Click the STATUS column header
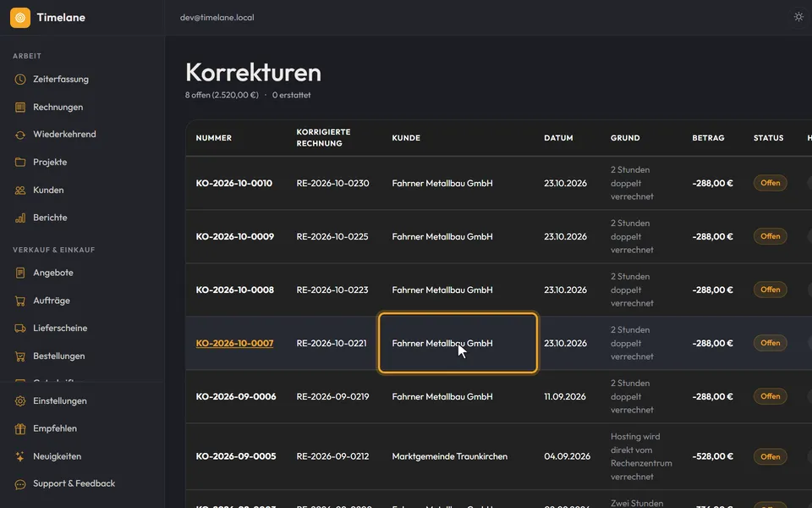Viewport: 812px width, 508px height. 768,138
